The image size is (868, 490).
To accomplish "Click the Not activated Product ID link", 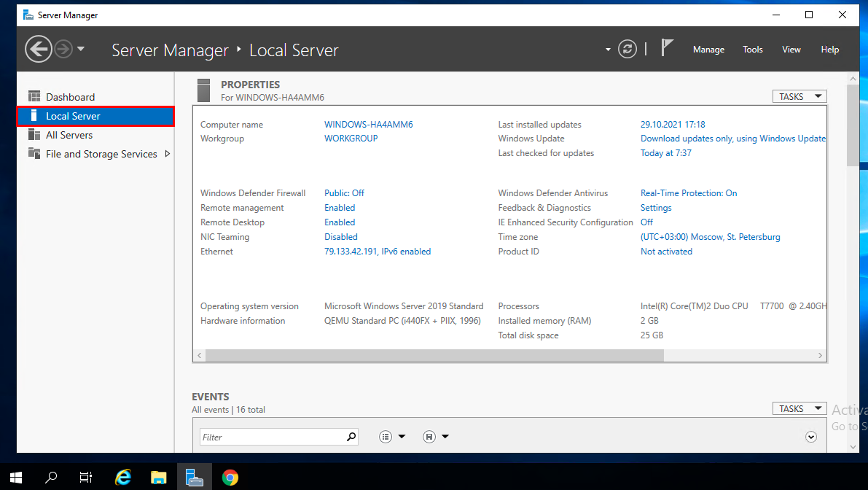I will (667, 252).
